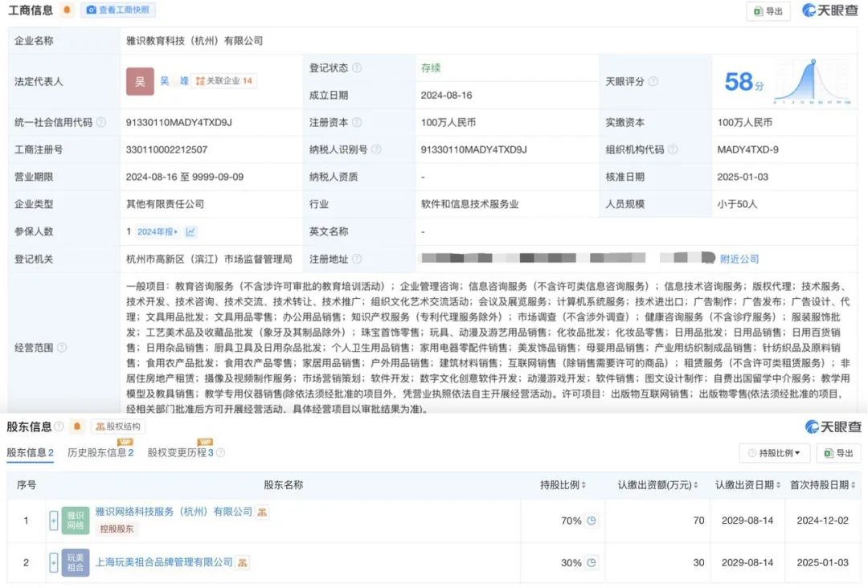Click status value 存续

[431, 67]
